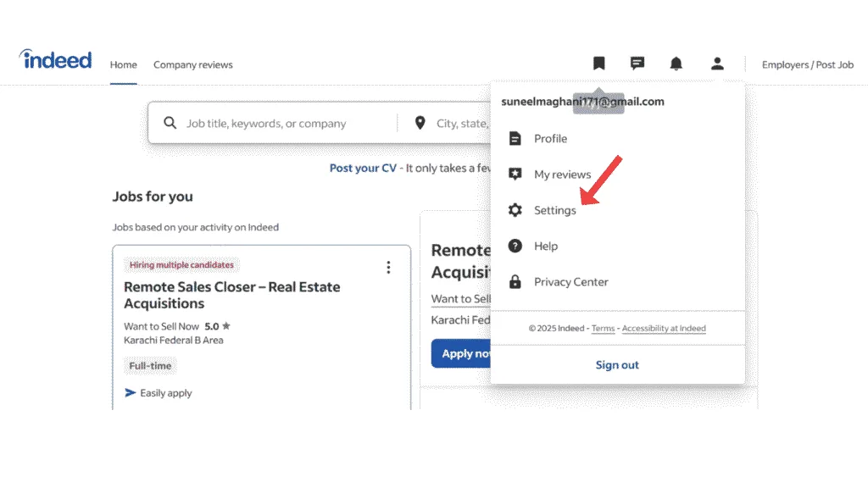
Task: Click the Employers / Post Job link
Action: pyautogui.click(x=807, y=64)
